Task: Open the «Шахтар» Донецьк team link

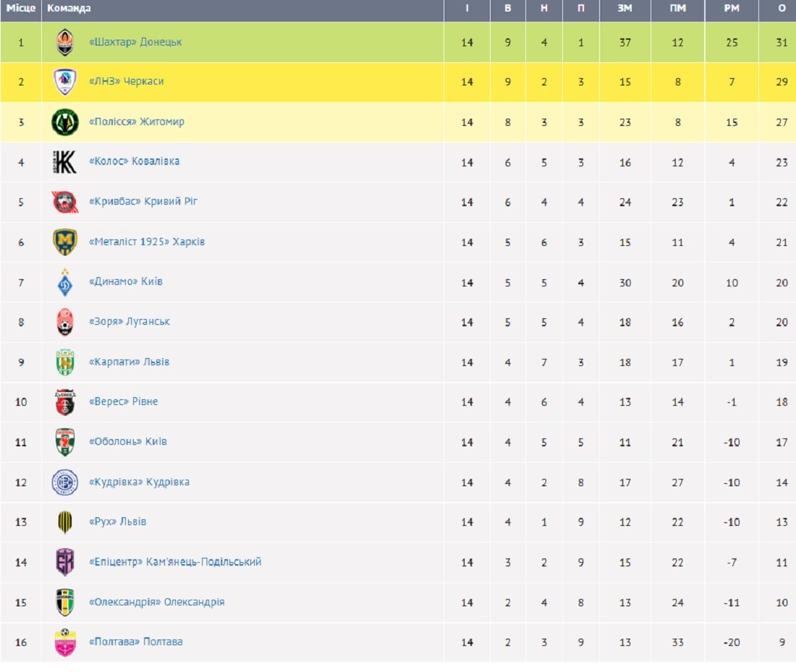Action: click(x=135, y=42)
